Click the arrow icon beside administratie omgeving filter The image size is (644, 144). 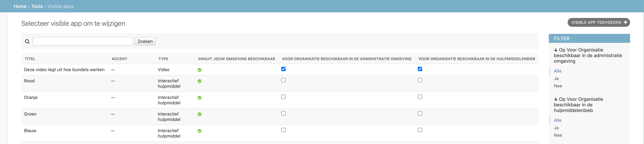click(556, 50)
